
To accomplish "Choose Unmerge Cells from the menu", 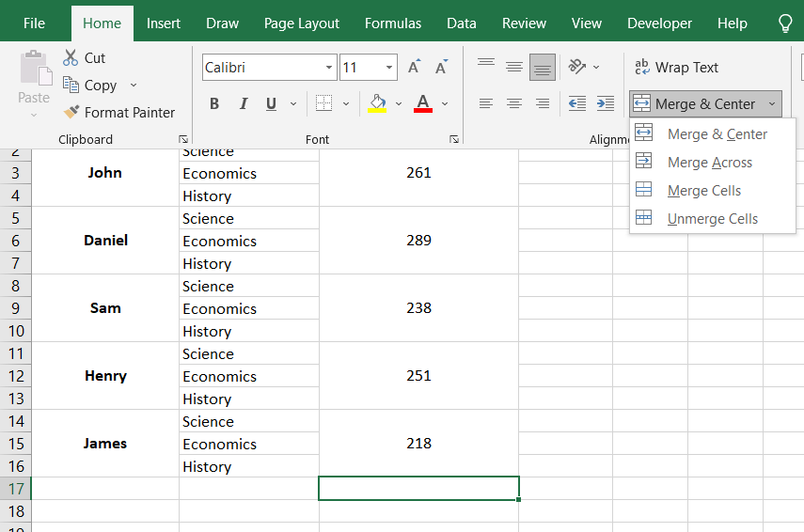I will pyautogui.click(x=712, y=219).
